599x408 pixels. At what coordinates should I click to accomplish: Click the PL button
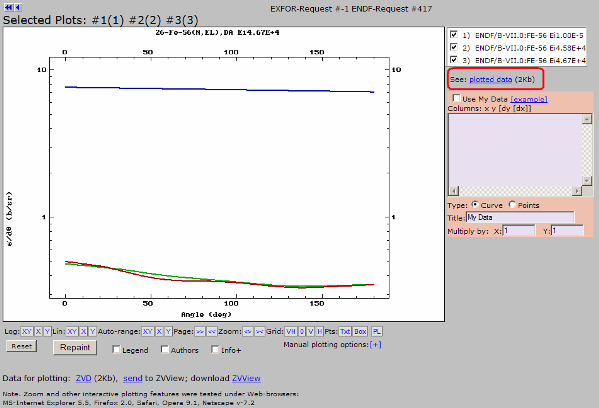pos(376,332)
